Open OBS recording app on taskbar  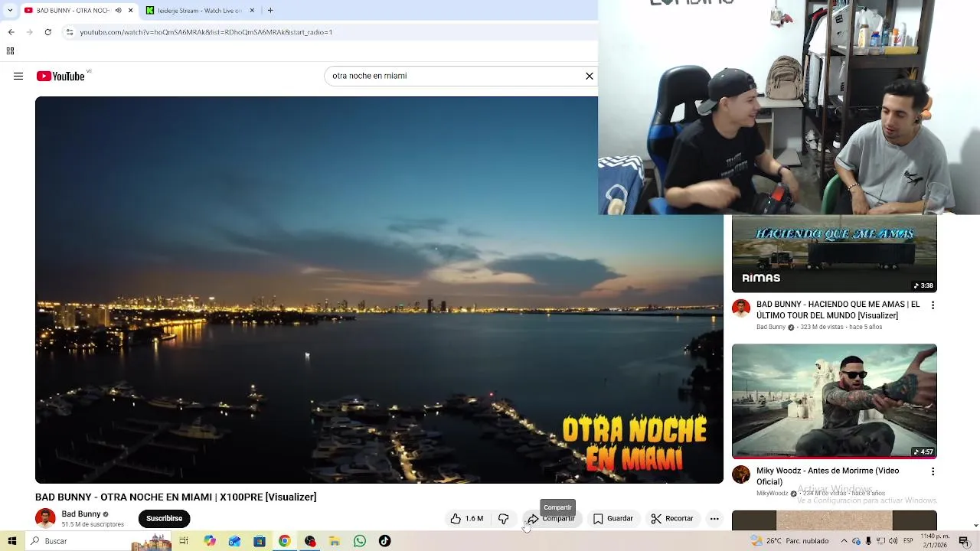point(309,541)
